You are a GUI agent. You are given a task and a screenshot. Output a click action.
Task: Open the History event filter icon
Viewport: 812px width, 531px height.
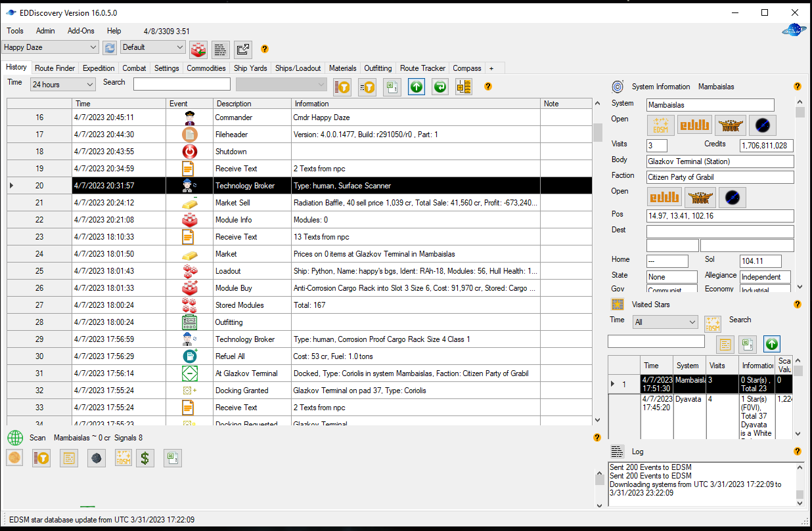pos(342,87)
